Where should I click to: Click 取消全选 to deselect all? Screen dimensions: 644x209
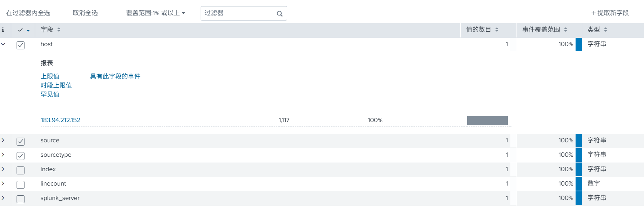tap(85, 13)
